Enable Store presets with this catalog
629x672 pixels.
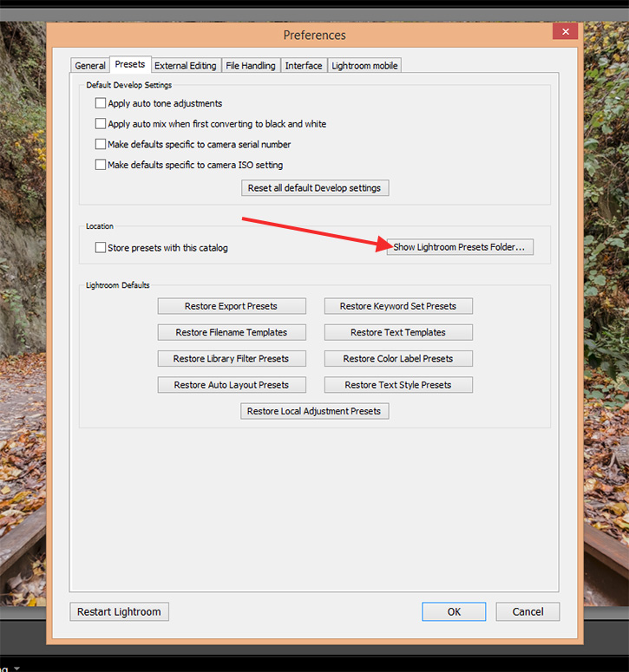101,248
